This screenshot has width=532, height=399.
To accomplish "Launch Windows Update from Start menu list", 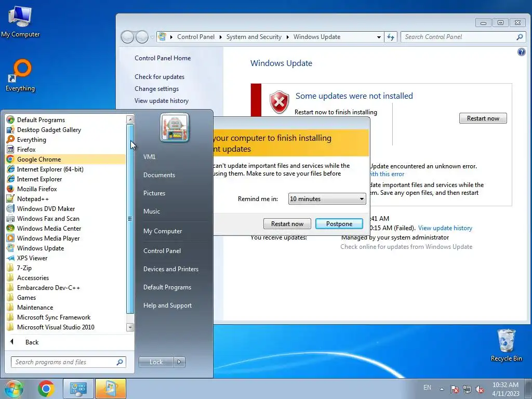I will point(35,248).
